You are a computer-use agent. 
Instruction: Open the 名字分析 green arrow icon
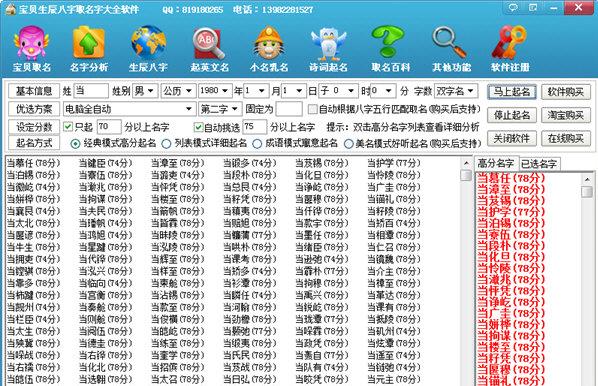[x=89, y=43]
